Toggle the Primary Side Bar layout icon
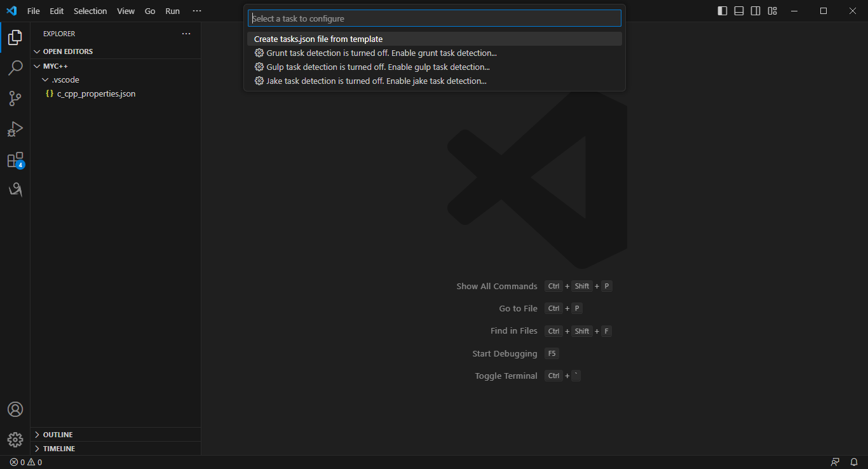This screenshot has width=868, height=469. (722, 11)
